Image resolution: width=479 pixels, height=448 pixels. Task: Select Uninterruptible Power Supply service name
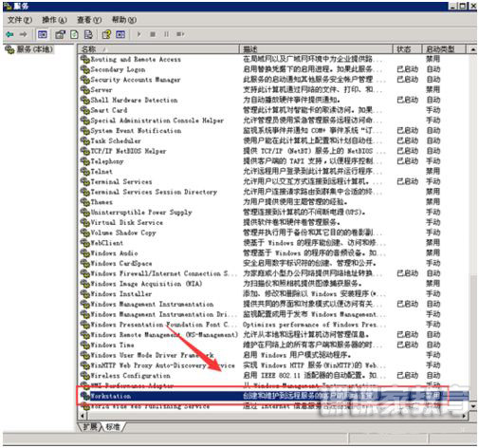coord(141,213)
